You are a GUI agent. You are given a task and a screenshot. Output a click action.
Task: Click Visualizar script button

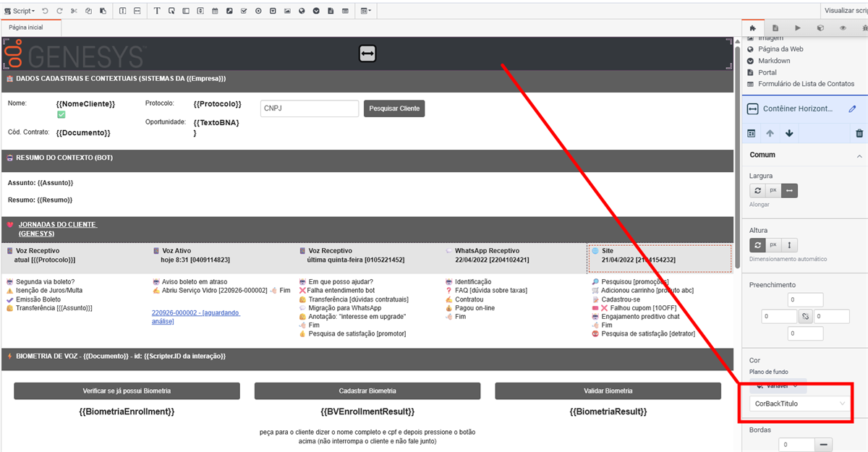pyautogui.click(x=844, y=11)
